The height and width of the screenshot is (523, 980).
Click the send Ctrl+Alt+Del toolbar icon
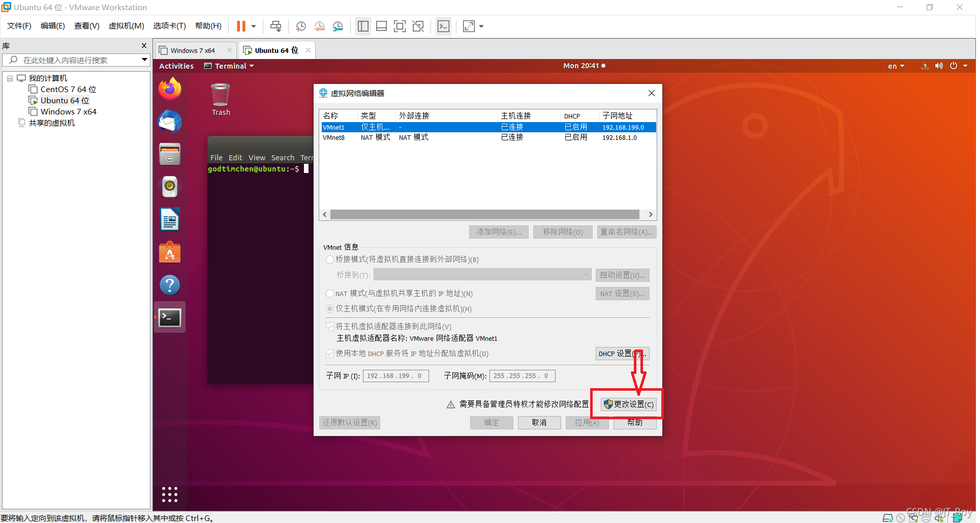[x=275, y=26]
